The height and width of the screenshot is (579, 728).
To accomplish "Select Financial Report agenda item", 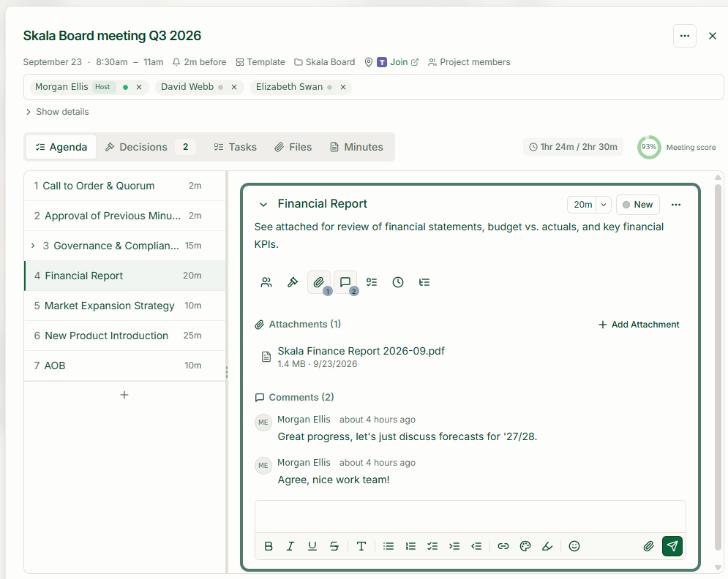I will click(124, 276).
